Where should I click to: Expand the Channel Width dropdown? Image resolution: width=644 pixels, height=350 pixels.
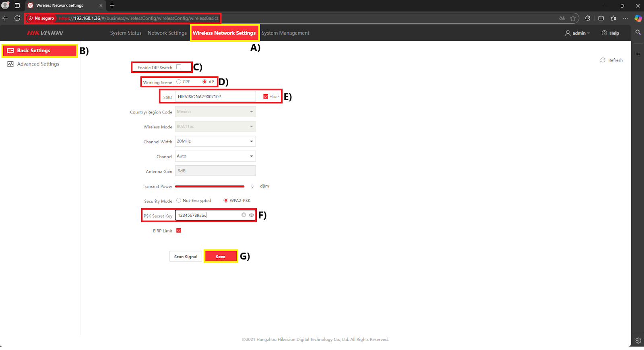pyautogui.click(x=215, y=141)
